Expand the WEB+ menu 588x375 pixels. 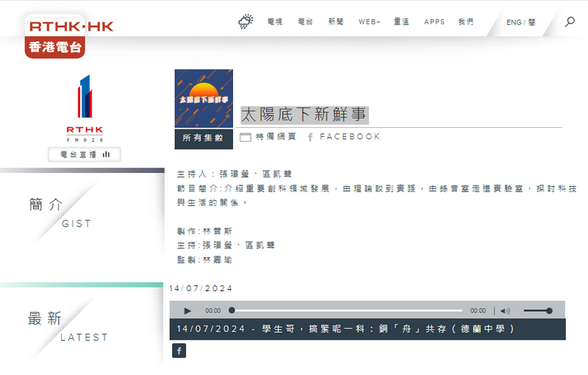point(369,22)
